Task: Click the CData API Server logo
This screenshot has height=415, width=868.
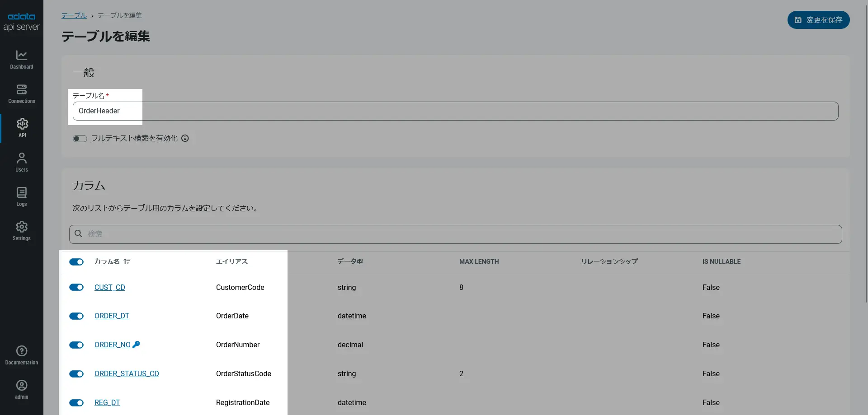Action: pos(22,22)
